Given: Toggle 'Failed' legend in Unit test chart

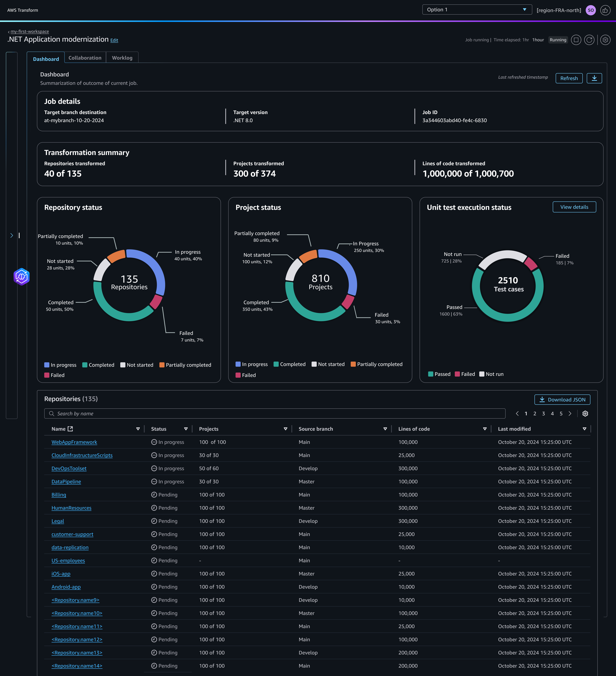Looking at the screenshot, I should [465, 374].
